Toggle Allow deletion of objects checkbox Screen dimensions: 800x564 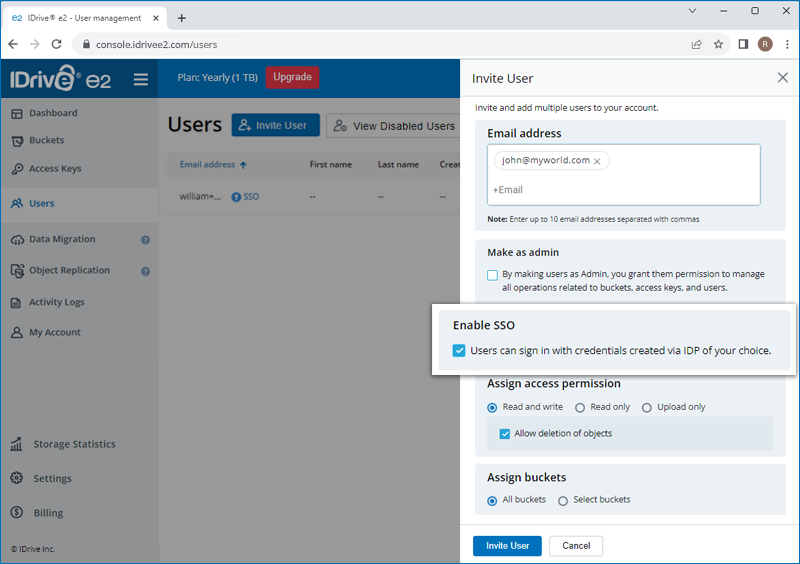coord(505,434)
